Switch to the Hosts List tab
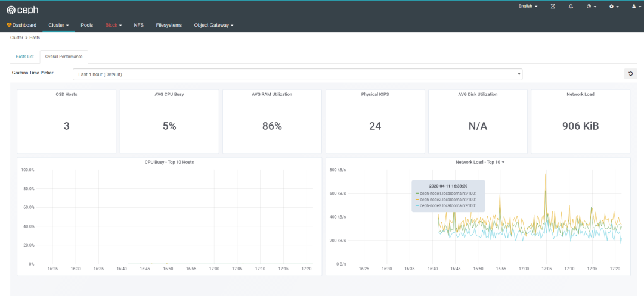 (24, 57)
